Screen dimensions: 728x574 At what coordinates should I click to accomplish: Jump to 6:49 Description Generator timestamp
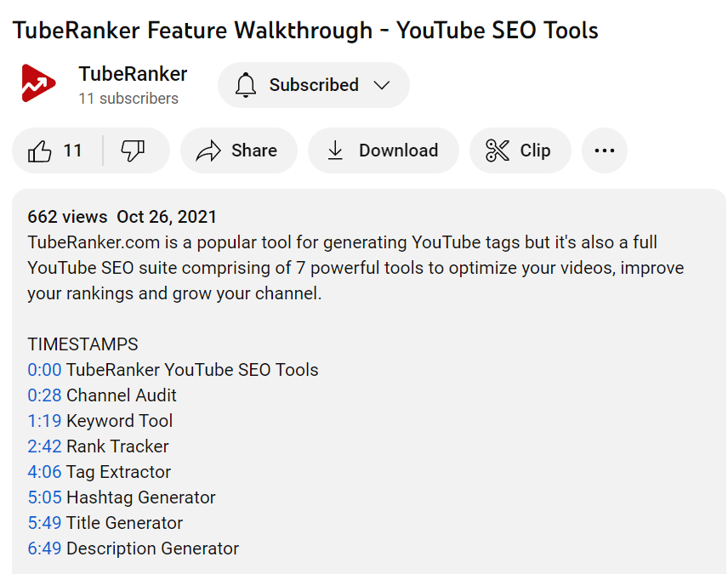click(x=44, y=549)
